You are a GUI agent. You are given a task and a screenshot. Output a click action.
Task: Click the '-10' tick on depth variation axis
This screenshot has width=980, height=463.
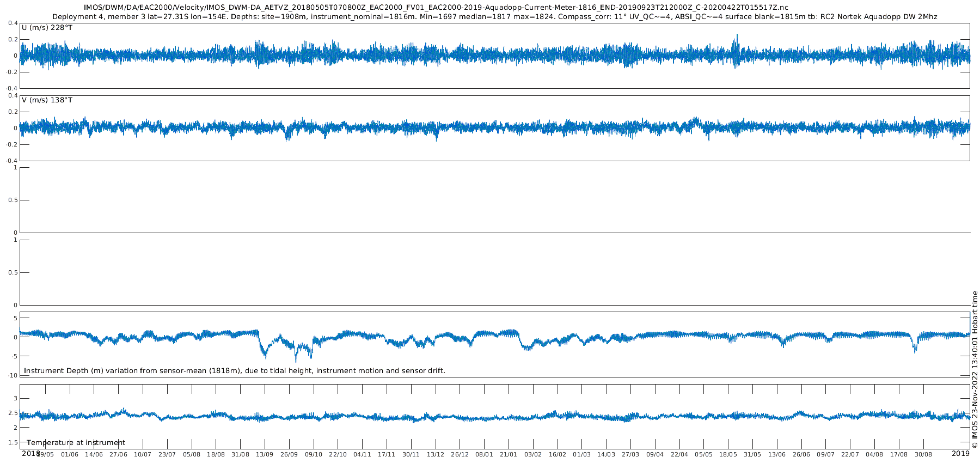point(13,376)
